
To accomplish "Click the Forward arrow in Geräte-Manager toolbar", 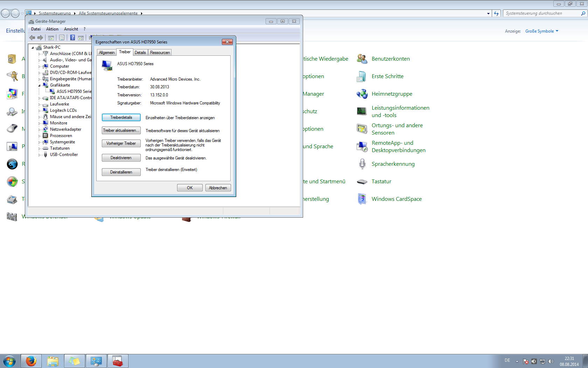I will (x=40, y=38).
